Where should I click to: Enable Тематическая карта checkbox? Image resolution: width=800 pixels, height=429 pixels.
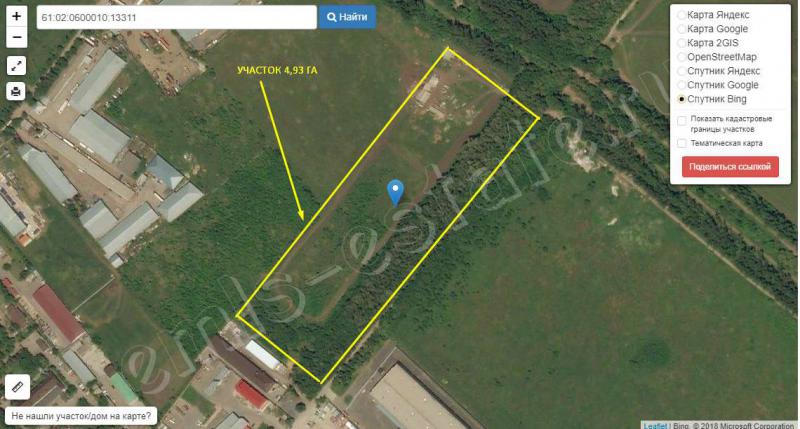[682, 143]
